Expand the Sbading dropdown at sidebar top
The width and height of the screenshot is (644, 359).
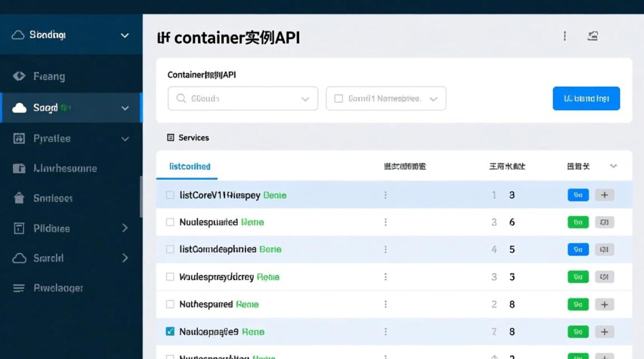[x=125, y=35]
